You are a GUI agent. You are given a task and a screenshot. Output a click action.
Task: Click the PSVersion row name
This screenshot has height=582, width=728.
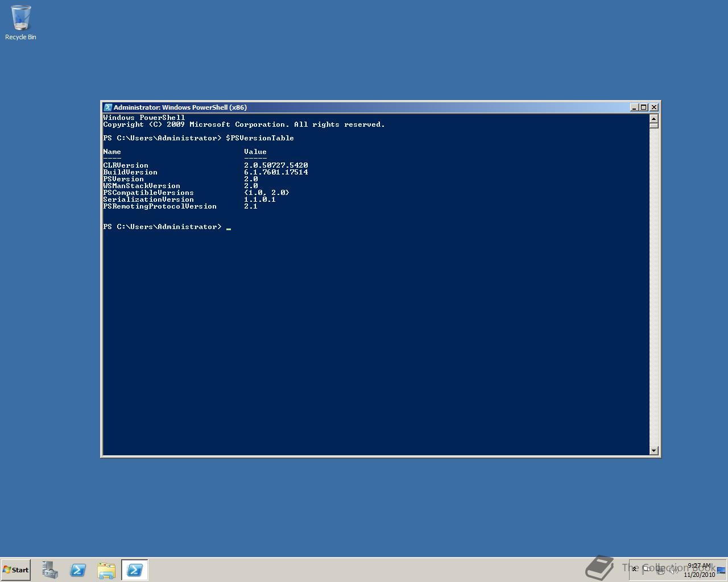click(123, 179)
